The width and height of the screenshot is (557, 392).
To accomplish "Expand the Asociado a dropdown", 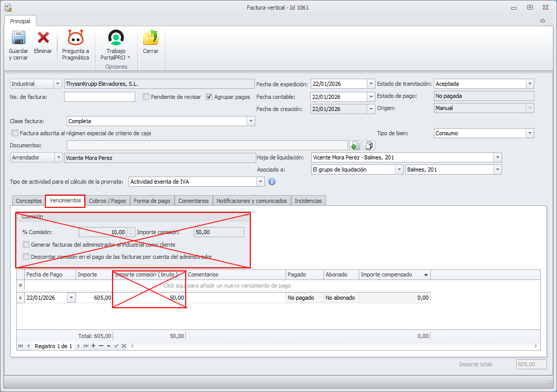I will (x=399, y=170).
